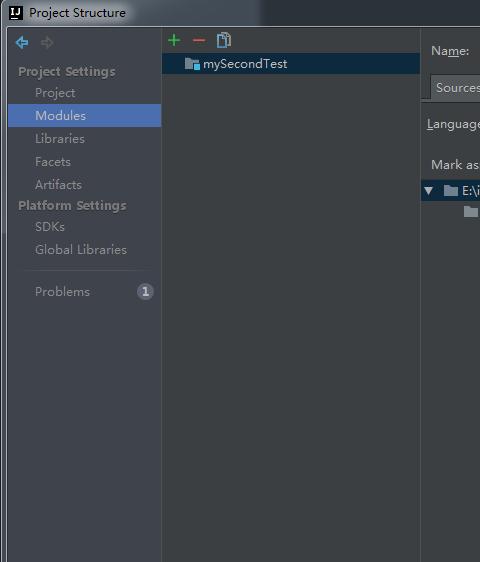480x562 pixels.
Task: Select the mySecondTest module entry
Action: 291,64
